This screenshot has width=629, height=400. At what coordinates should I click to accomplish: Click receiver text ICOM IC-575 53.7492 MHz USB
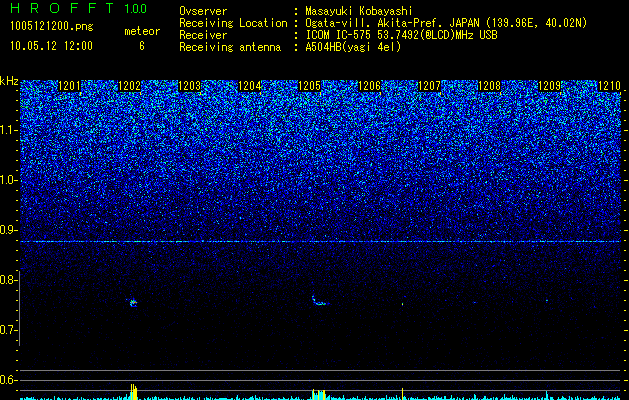401,35
